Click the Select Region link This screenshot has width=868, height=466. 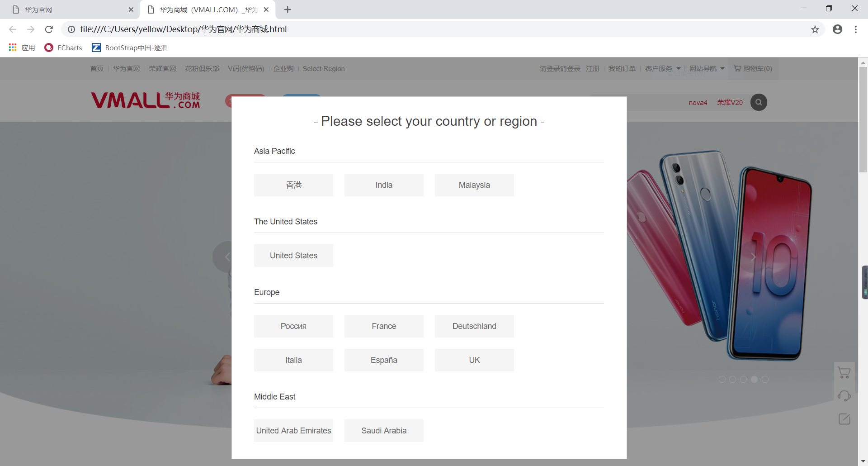(x=324, y=69)
